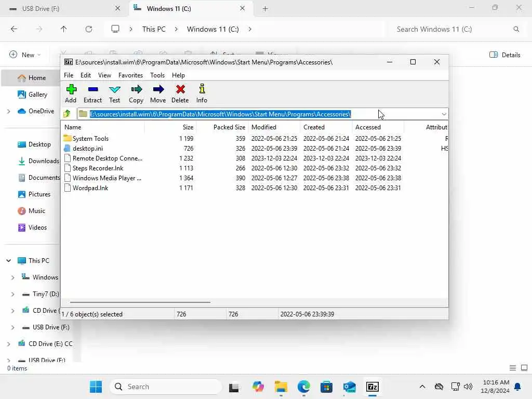Show hidden system tray icons
This screenshot has width=532, height=399.
[422, 387]
